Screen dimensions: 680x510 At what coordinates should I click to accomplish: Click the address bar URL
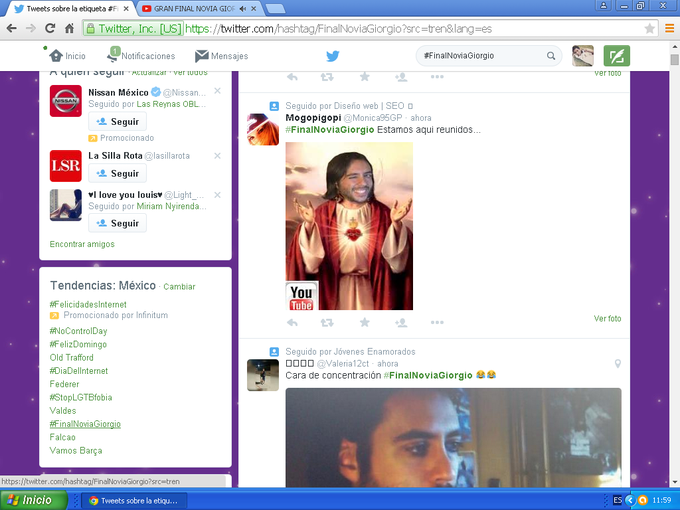click(x=338, y=29)
